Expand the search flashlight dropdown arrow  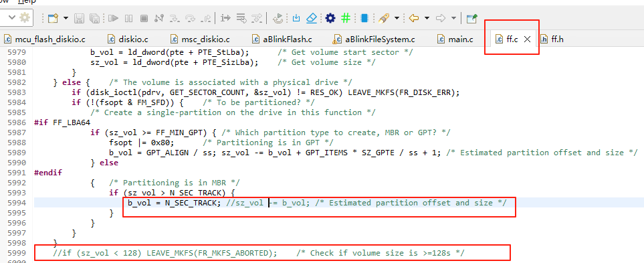pos(397,18)
